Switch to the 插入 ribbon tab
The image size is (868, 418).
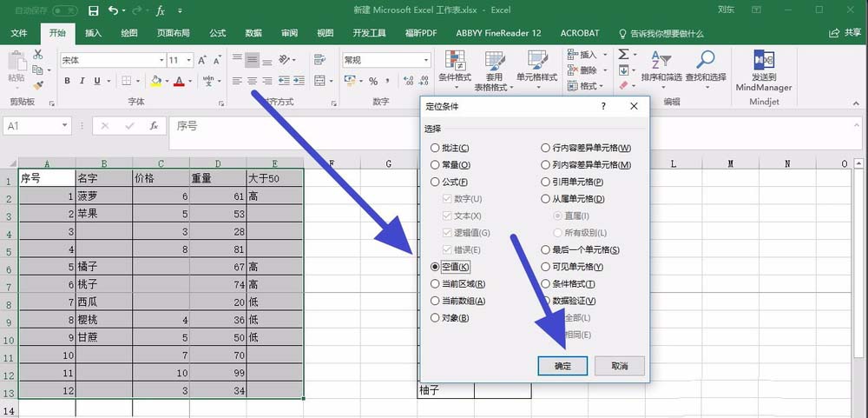click(93, 33)
